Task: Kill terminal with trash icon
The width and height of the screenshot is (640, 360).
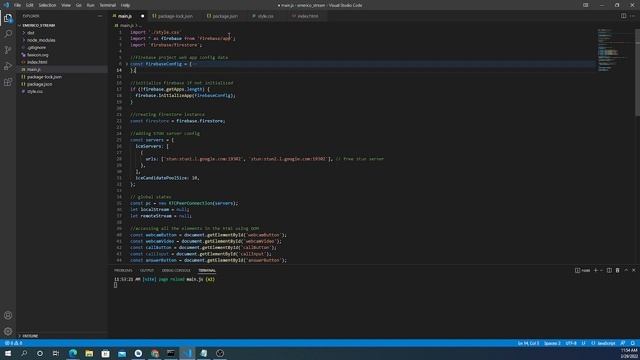Action: [618, 270]
